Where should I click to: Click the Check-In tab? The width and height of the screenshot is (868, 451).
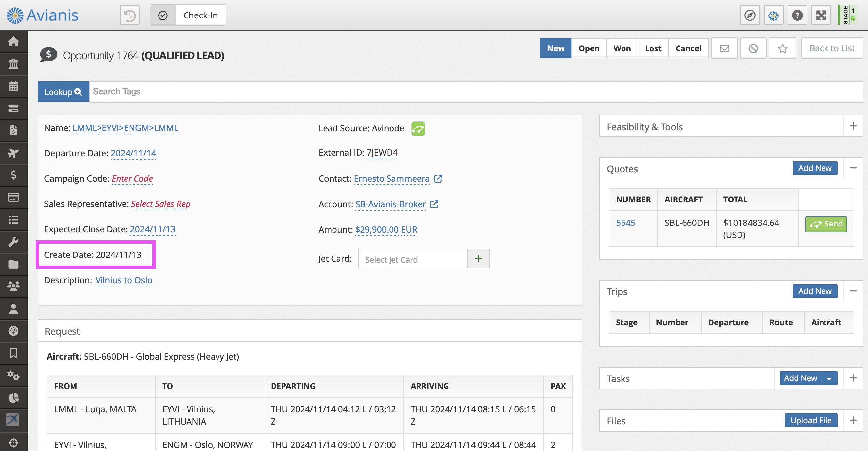(x=200, y=15)
